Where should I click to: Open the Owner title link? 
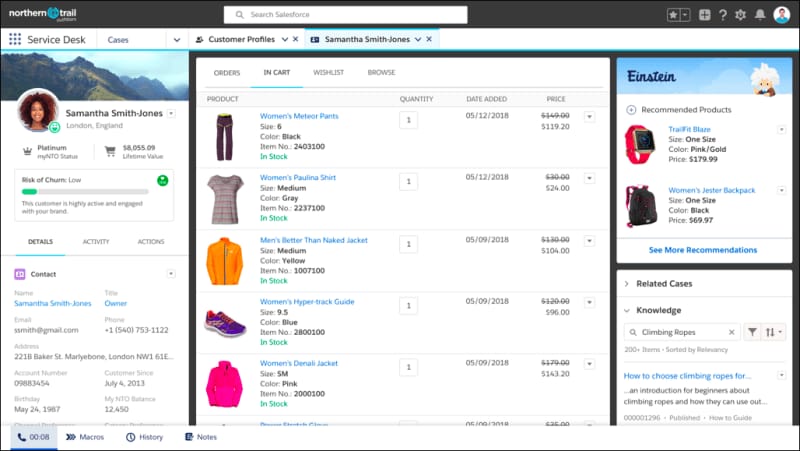(116, 303)
